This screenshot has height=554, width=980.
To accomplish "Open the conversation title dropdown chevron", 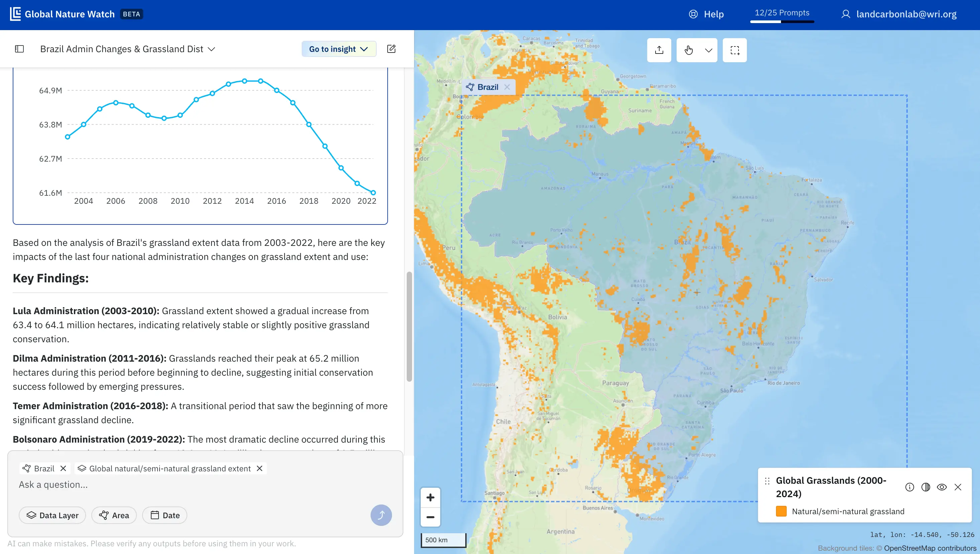I will 212,49.
